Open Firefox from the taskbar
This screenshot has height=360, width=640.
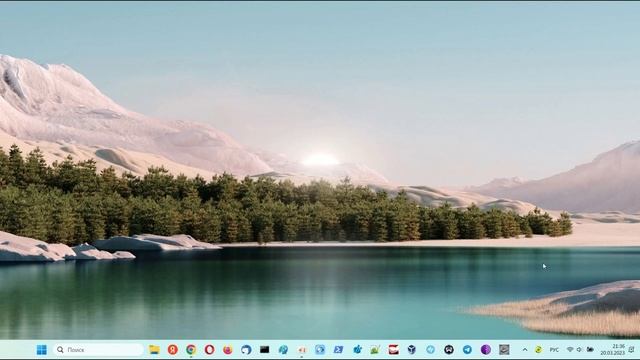(x=228, y=350)
